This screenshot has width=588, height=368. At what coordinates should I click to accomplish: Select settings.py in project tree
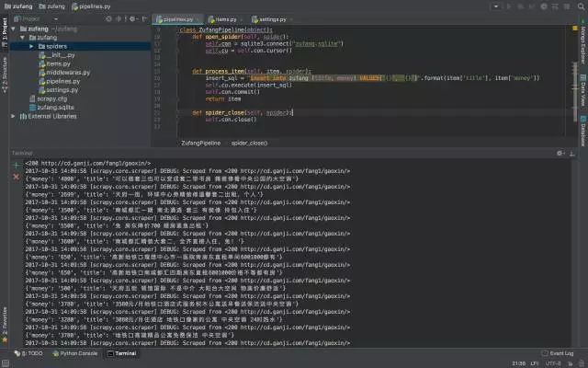coord(59,90)
